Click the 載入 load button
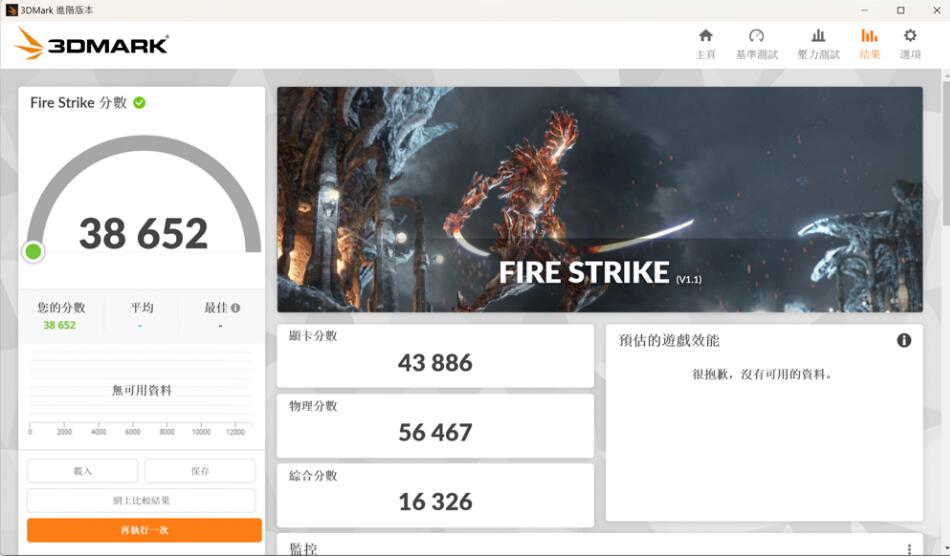The width and height of the screenshot is (950, 557). tap(82, 471)
